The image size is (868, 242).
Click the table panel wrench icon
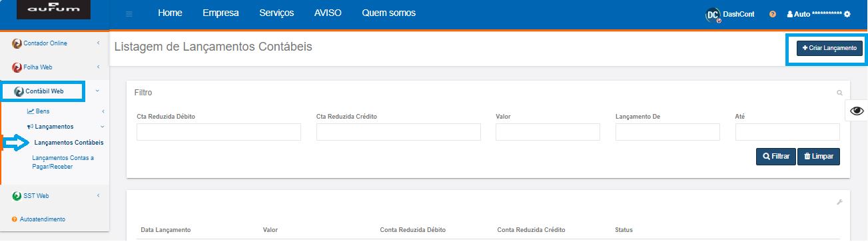point(840,203)
